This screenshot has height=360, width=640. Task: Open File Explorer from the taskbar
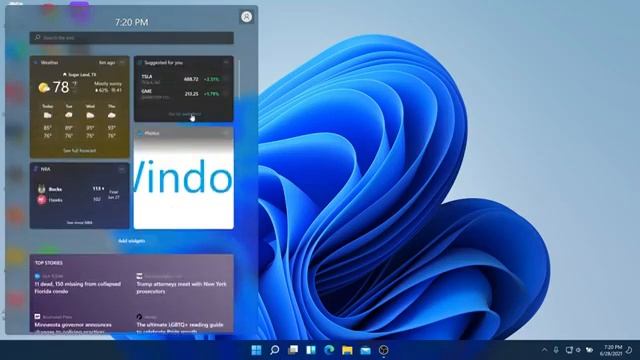coord(347,350)
